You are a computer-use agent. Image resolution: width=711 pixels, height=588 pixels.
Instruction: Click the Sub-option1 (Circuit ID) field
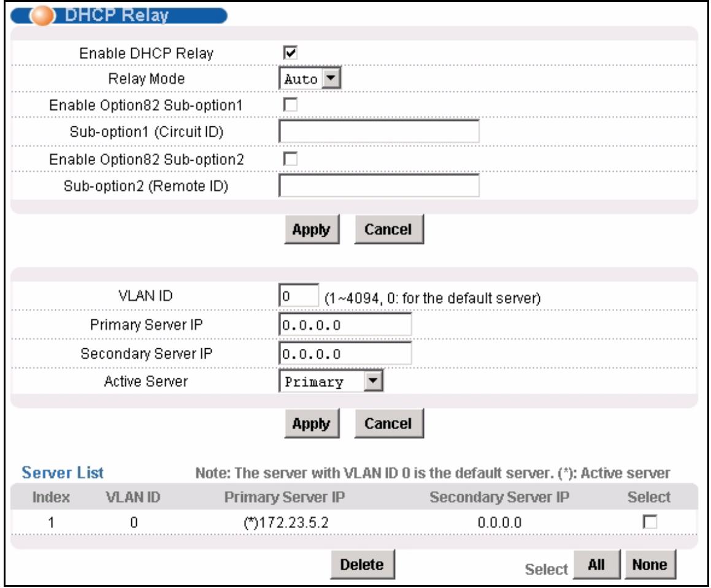[x=379, y=131]
